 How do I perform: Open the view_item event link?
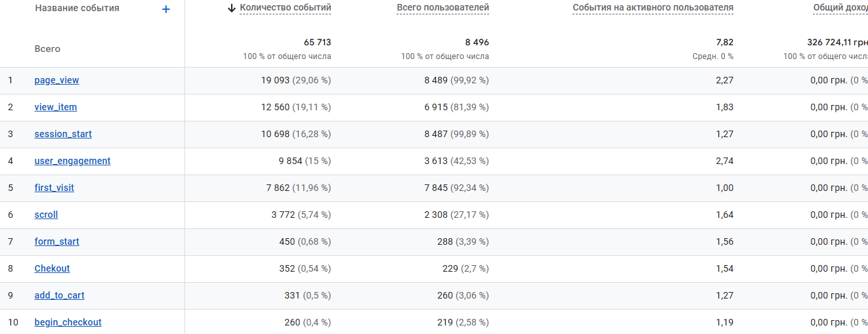pyautogui.click(x=56, y=107)
